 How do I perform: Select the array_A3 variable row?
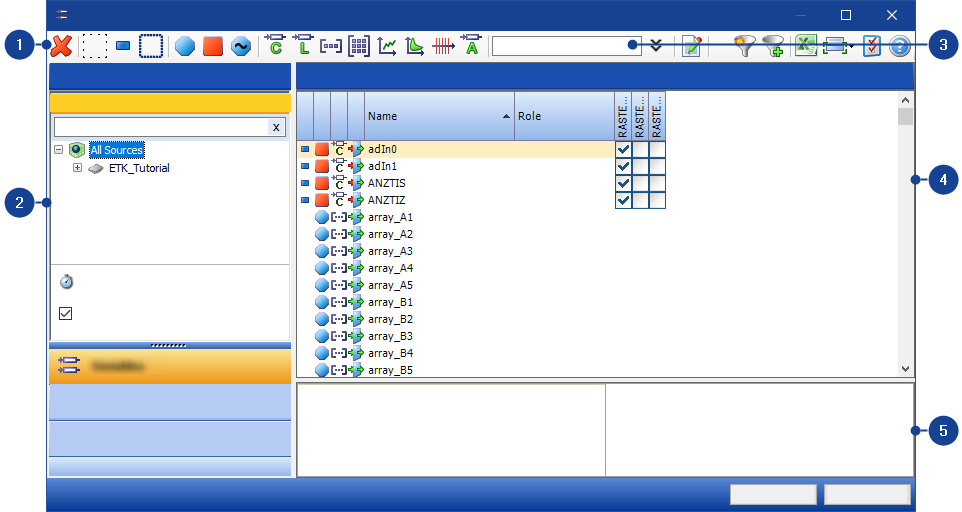[390, 251]
